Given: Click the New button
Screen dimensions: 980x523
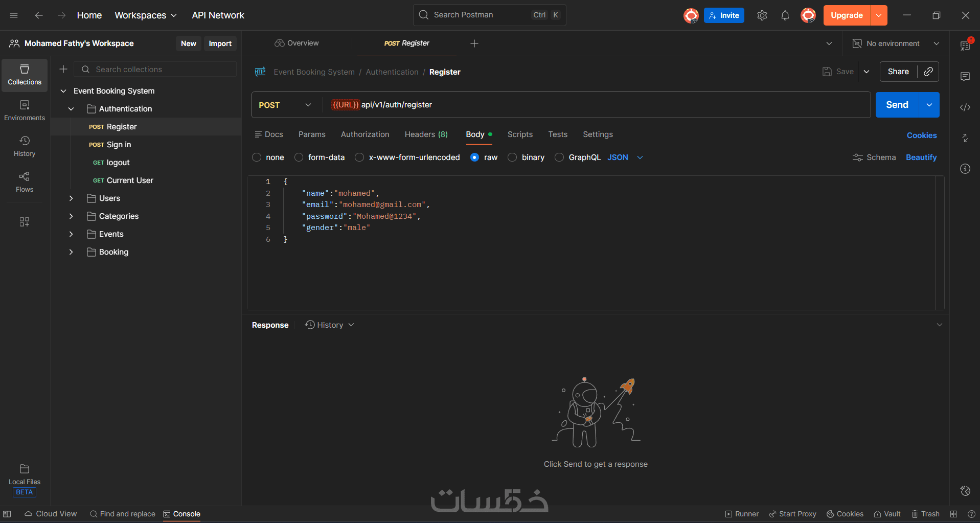Looking at the screenshot, I should pyautogui.click(x=189, y=43).
